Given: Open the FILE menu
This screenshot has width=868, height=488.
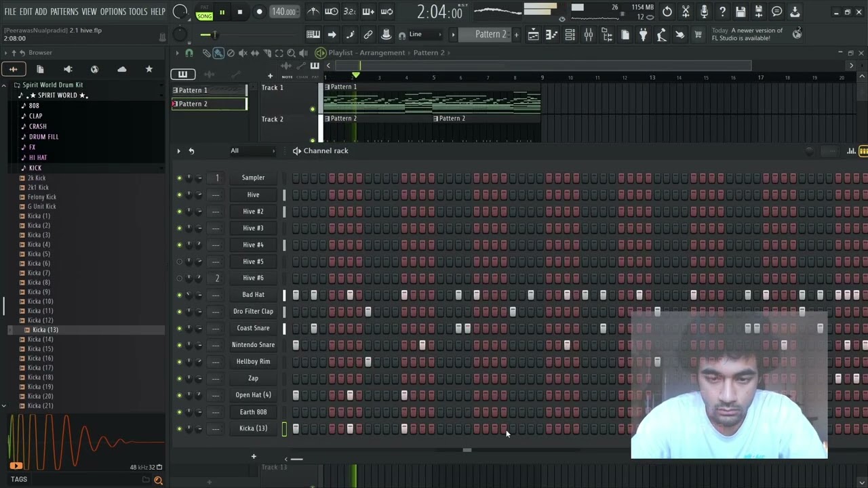Looking at the screenshot, I should coord(10,12).
